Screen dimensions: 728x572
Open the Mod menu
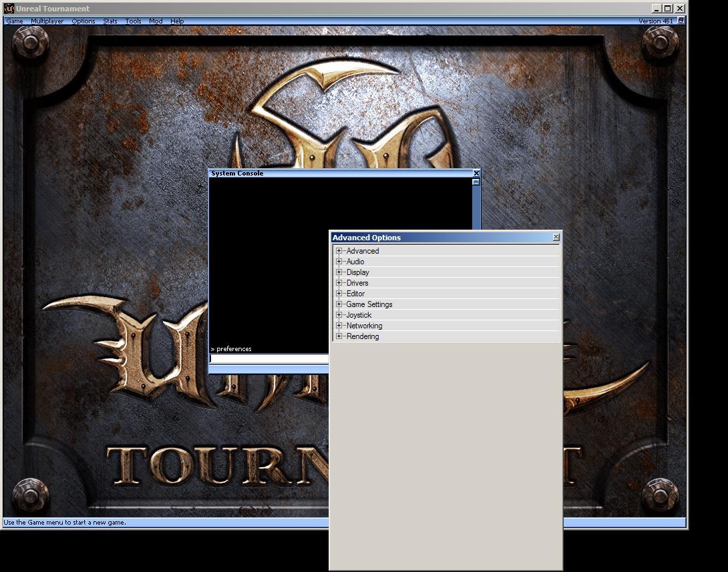(x=156, y=21)
